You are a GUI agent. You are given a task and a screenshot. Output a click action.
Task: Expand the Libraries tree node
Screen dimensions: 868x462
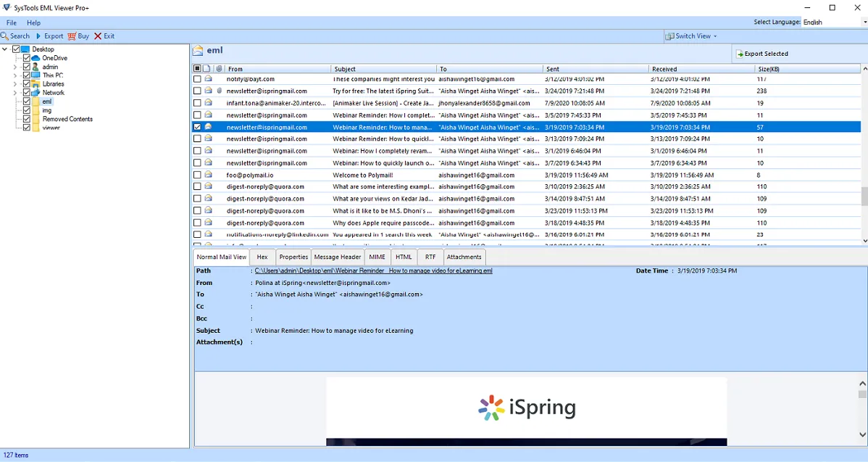tap(14, 84)
